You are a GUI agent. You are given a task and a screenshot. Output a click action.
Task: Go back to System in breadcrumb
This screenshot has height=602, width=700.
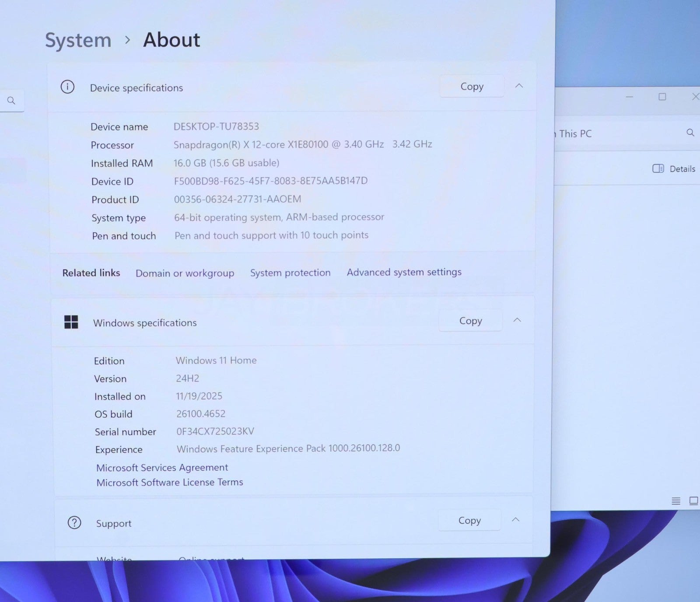tap(78, 40)
